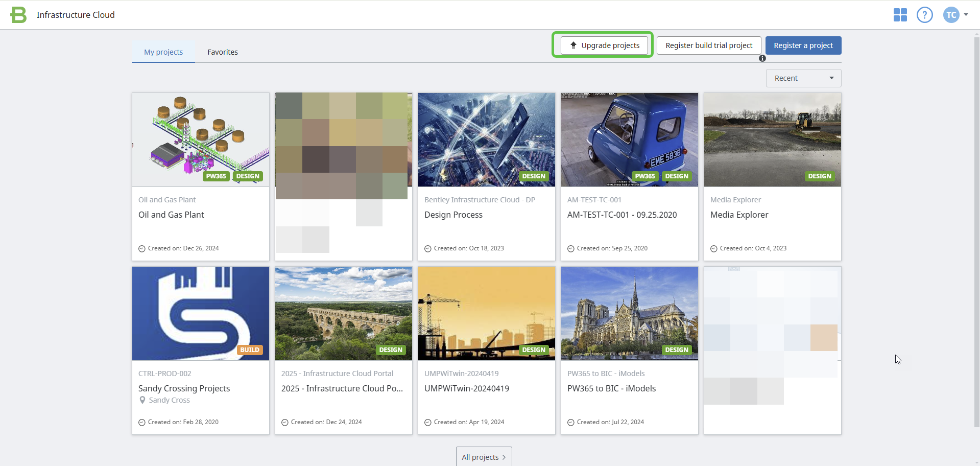980x466 pixels.
Task: Click DESIGN badge on PW365 to BIC card
Action: tap(677, 350)
